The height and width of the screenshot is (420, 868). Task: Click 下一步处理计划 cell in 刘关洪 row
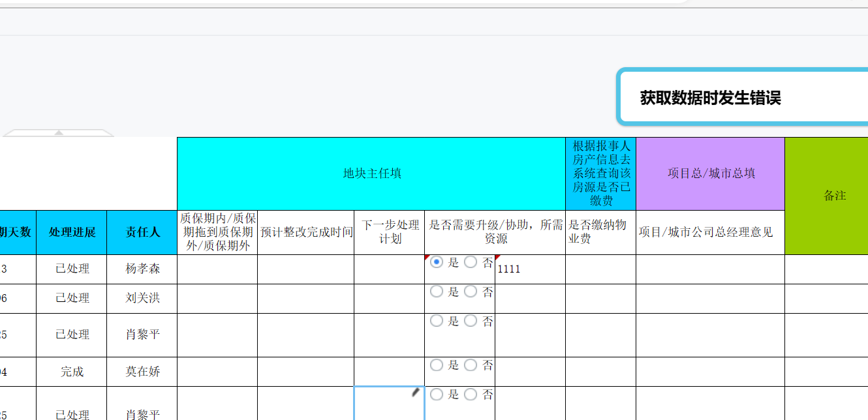coord(390,299)
